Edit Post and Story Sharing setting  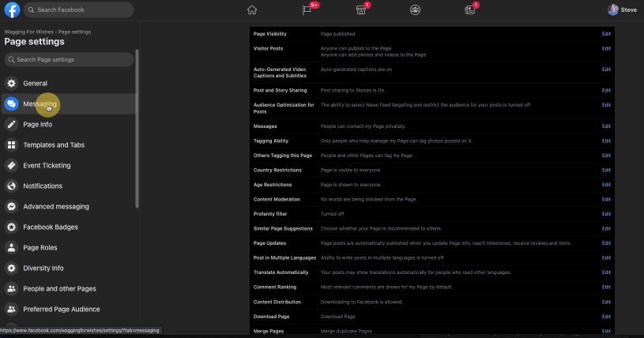tap(606, 90)
